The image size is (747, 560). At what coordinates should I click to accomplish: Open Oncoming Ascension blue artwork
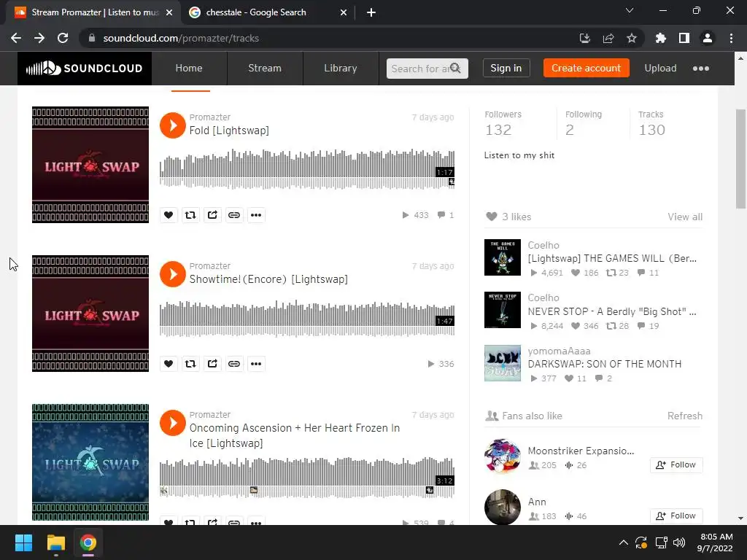click(90, 462)
